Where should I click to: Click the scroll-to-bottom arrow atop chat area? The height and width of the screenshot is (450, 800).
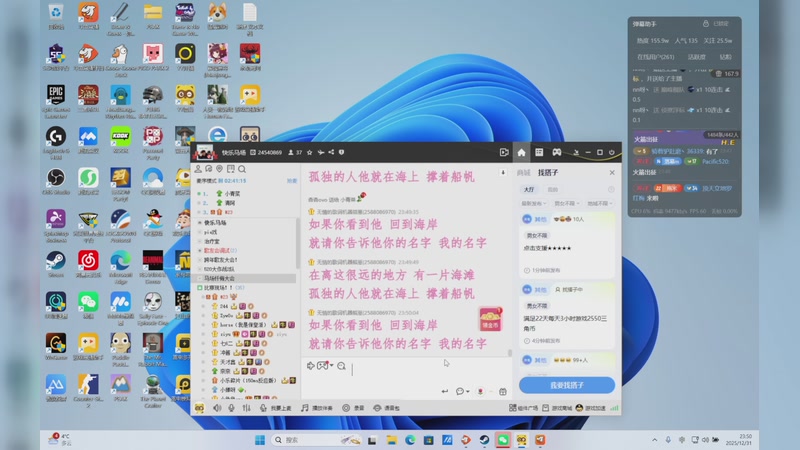503,172
